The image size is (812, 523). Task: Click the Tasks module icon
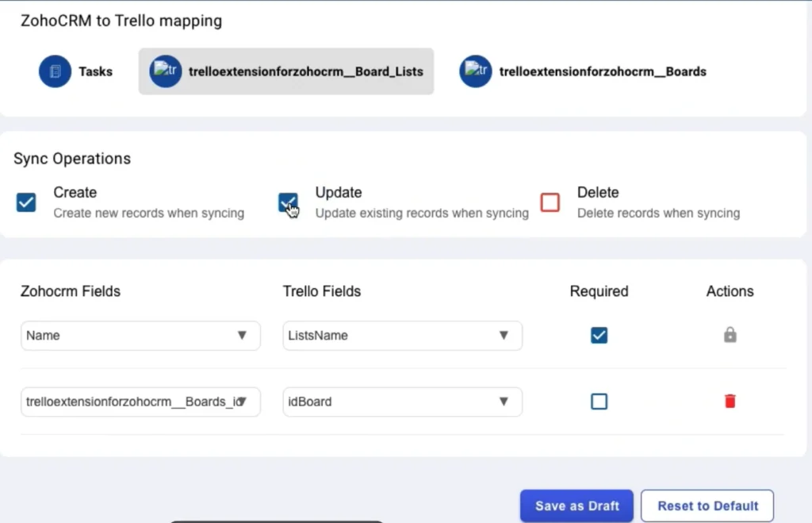54,71
